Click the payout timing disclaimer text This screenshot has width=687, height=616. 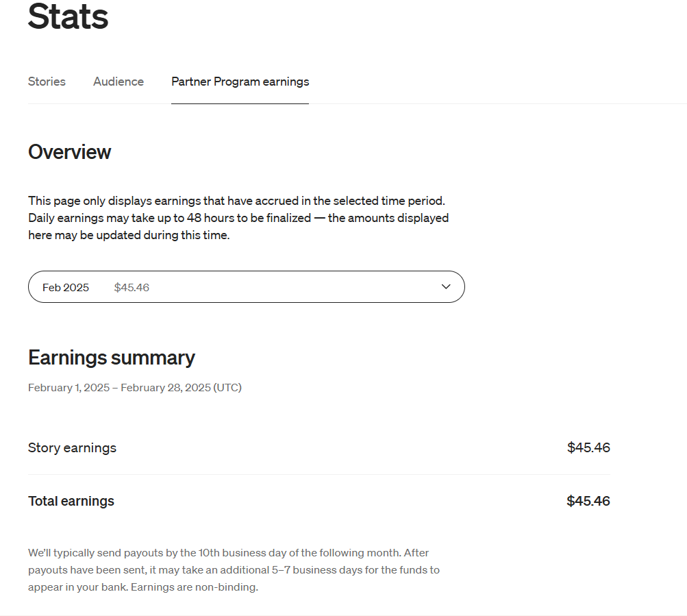pyautogui.click(x=233, y=569)
